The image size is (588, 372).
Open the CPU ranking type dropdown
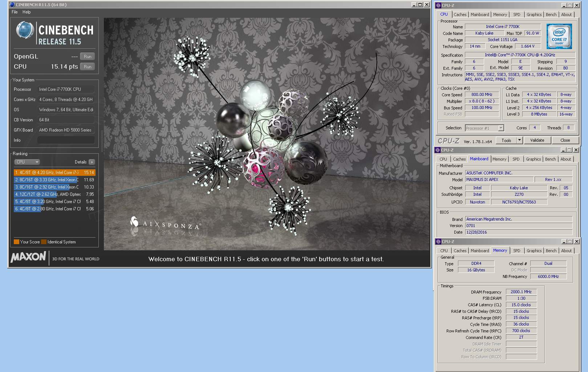27,162
